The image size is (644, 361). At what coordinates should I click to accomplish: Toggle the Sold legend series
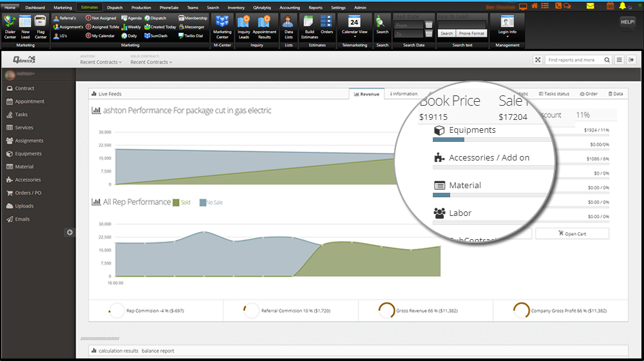tap(182, 202)
